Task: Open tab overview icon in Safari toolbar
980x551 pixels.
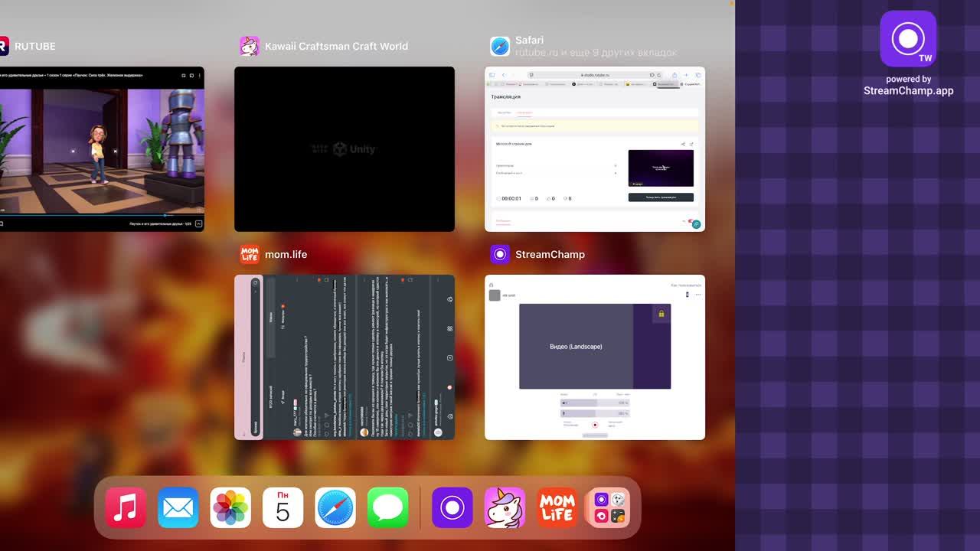Action: [698, 75]
